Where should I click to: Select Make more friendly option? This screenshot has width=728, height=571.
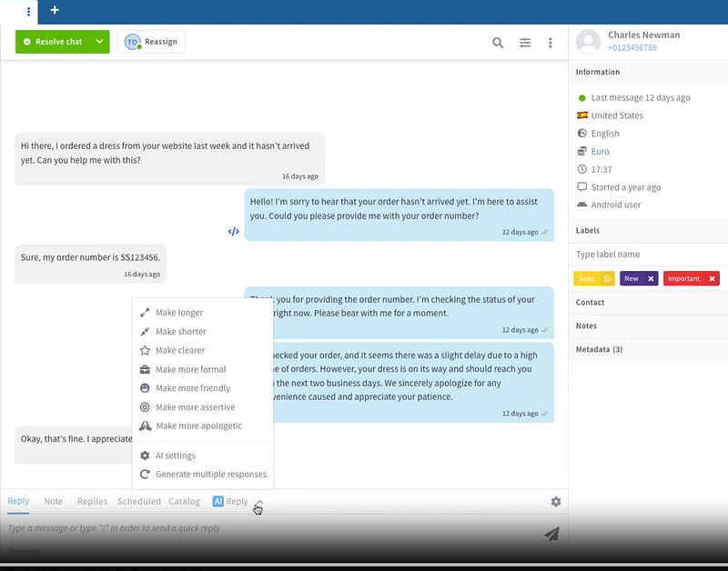click(x=193, y=388)
